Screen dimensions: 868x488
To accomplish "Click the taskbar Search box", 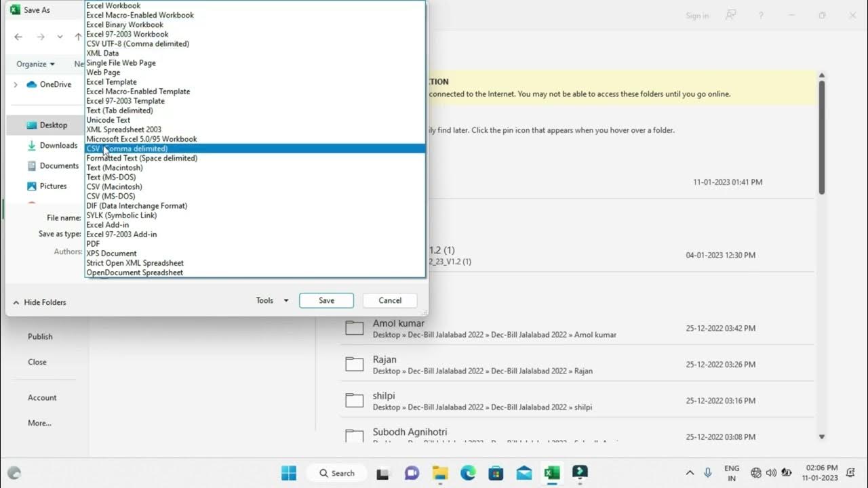I will click(337, 473).
